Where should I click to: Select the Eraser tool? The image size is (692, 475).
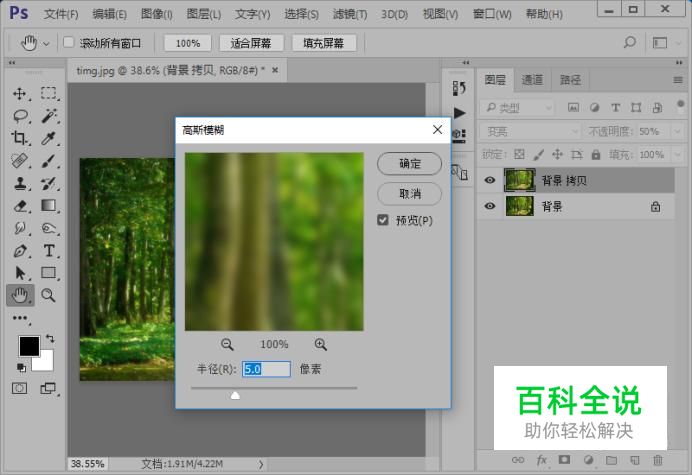pos(19,206)
